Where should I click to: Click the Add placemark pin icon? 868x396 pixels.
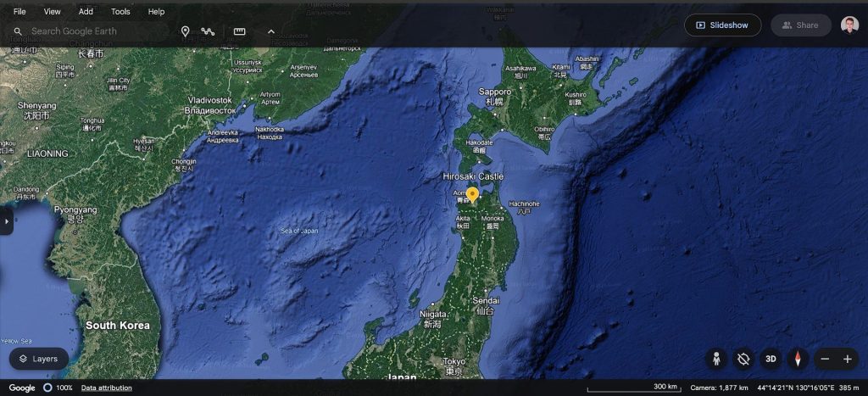tap(185, 31)
